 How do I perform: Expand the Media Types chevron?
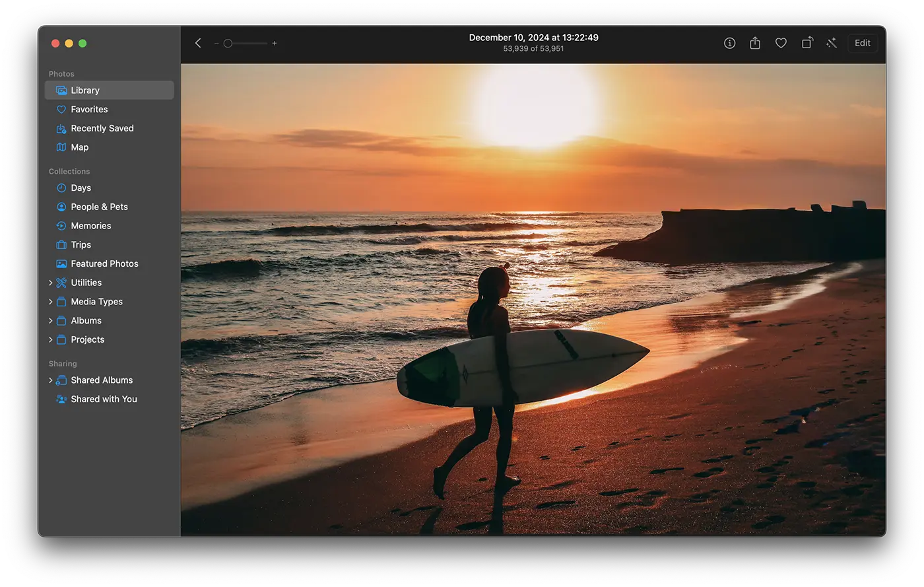click(51, 302)
